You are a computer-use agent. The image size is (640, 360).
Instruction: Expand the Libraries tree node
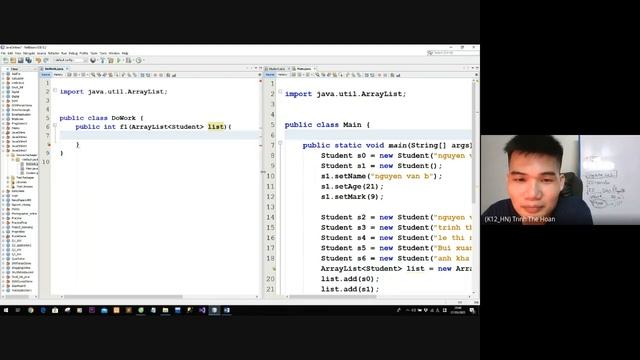point(8,182)
